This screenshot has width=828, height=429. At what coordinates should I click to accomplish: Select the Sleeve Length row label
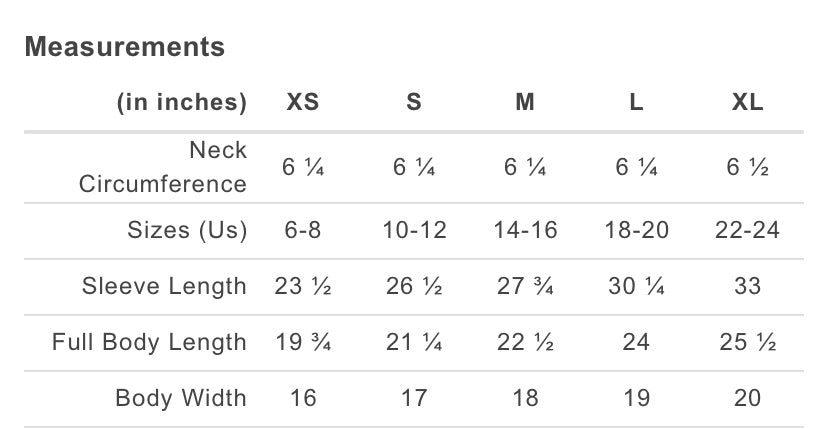coord(164,286)
